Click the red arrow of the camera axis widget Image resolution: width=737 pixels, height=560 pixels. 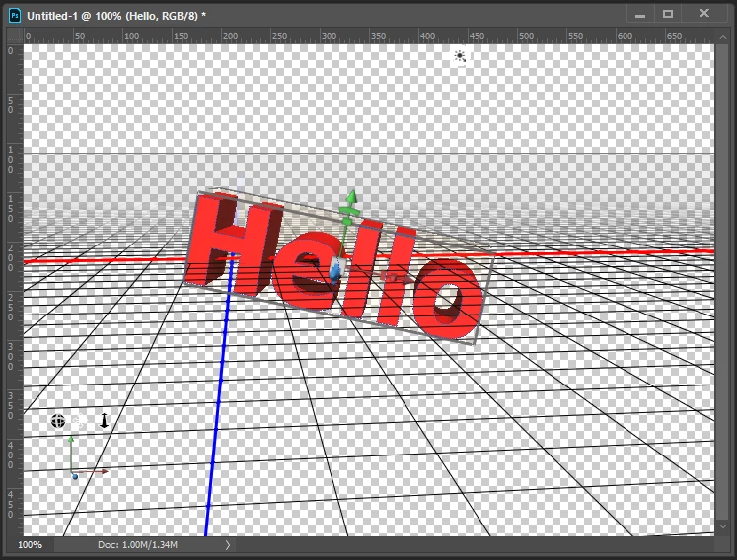click(104, 471)
